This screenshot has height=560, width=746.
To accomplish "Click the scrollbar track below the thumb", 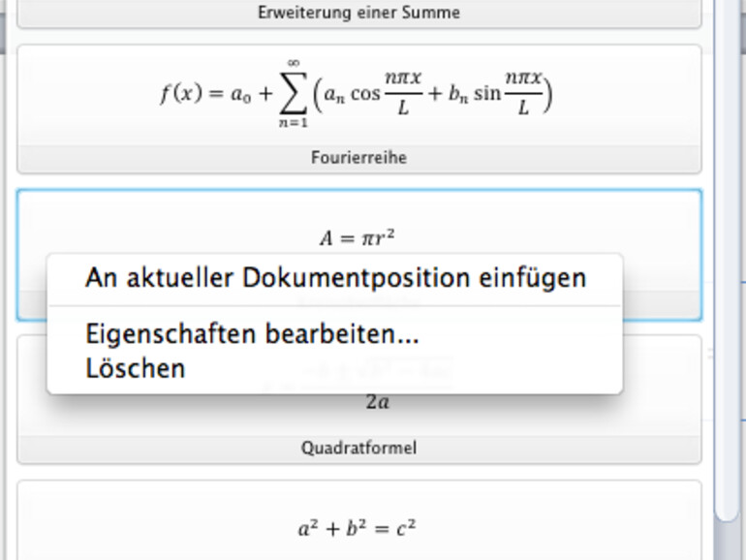I will point(725,538).
